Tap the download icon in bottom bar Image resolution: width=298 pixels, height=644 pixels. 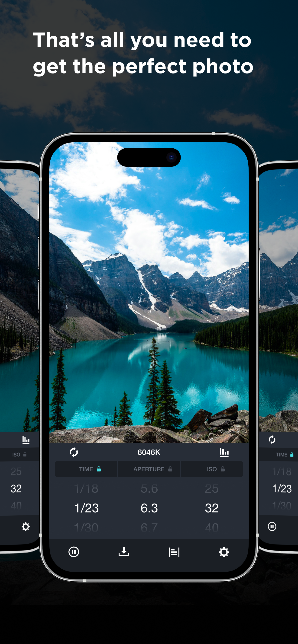(124, 552)
